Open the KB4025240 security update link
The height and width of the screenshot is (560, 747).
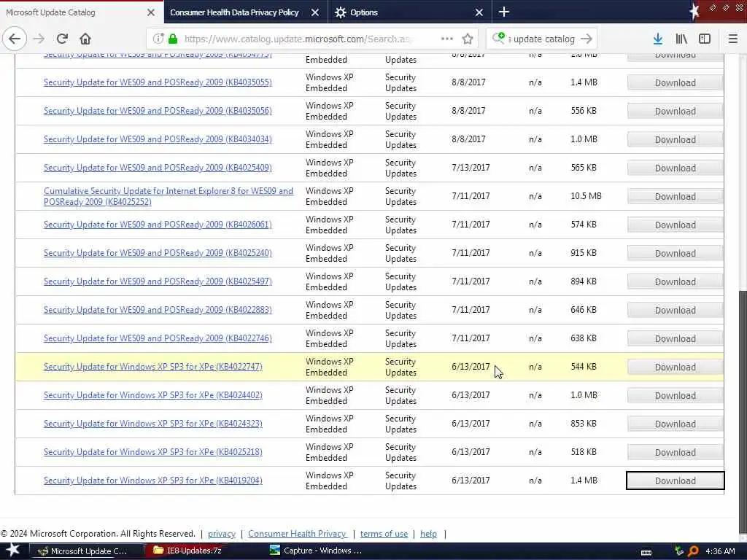[x=158, y=253]
